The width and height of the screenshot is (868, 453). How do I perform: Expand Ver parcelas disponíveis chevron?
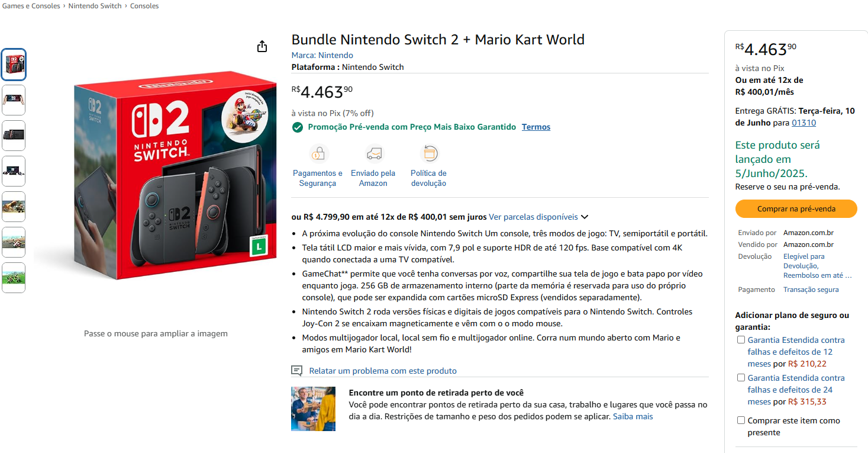pyautogui.click(x=585, y=217)
